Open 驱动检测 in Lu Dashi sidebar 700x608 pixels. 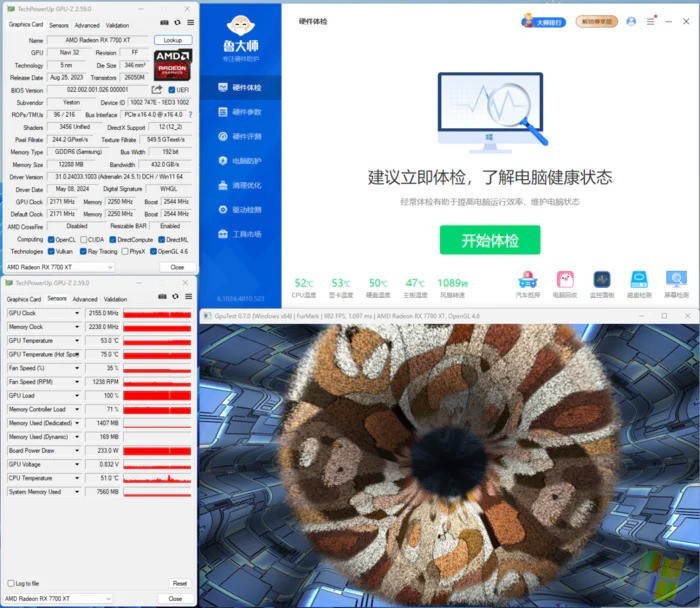click(x=240, y=209)
